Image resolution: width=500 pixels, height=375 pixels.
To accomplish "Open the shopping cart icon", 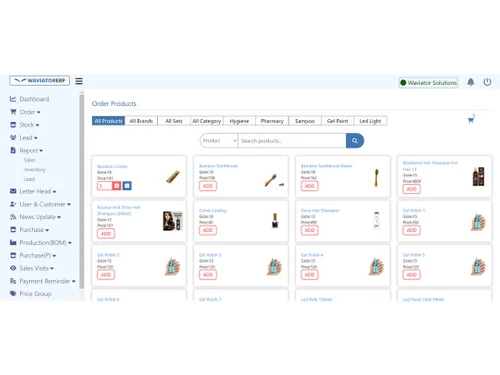I will pyautogui.click(x=471, y=120).
